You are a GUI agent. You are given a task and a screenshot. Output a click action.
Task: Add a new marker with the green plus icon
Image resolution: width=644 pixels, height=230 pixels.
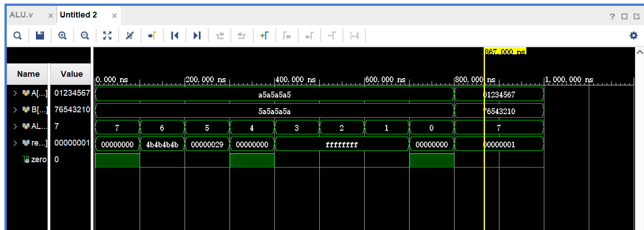(x=265, y=35)
